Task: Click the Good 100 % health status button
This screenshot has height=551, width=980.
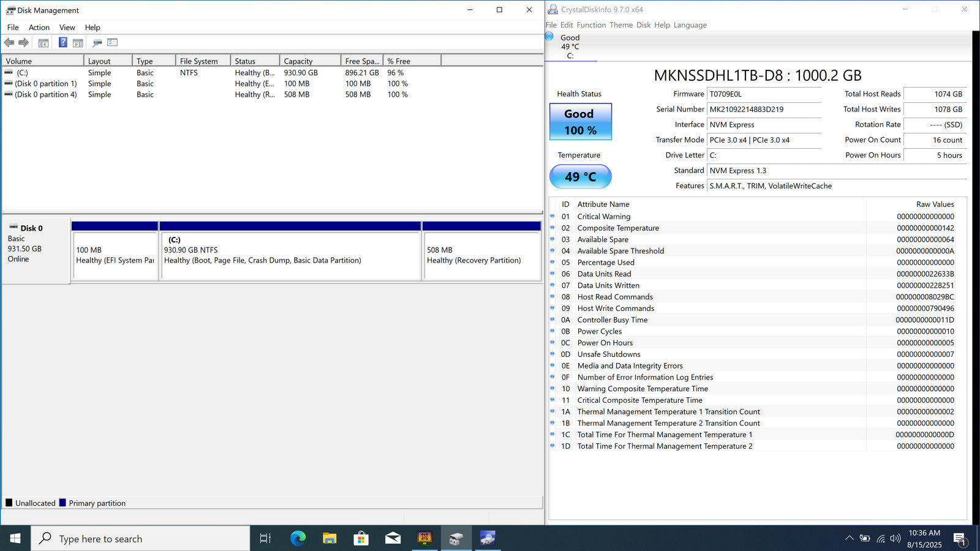Action: click(x=580, y=122)
